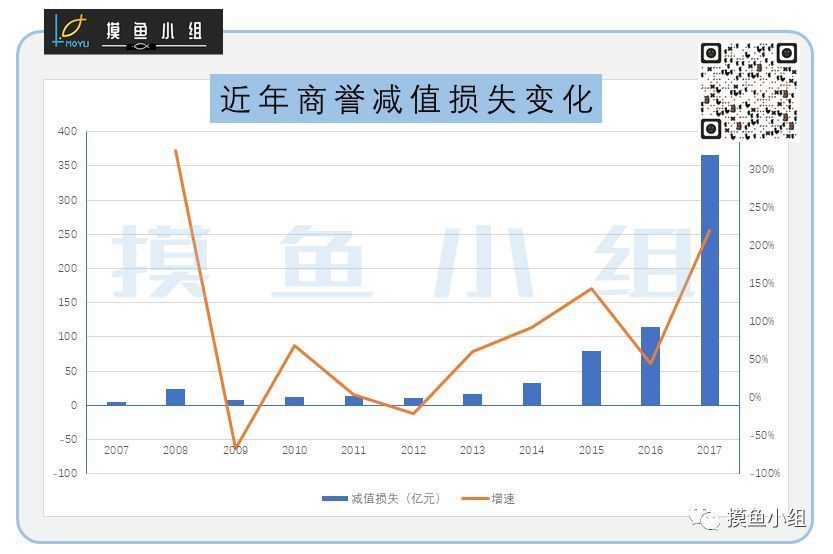
Task: Click the WeChat icon at bottom right
Action: (x=709, y=517)
